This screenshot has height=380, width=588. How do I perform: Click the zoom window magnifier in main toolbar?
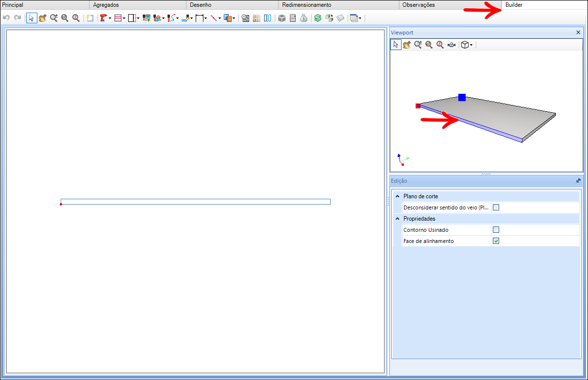tap(65, 18)
